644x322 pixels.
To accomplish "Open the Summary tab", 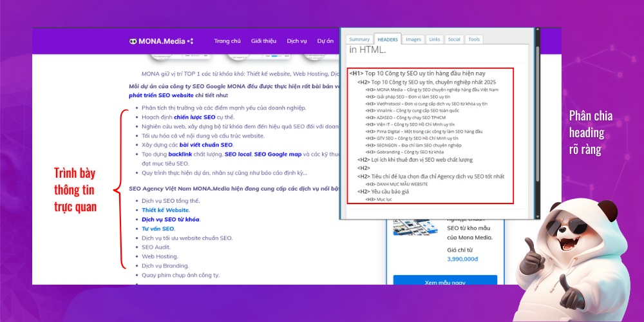I will coord(359,39).
